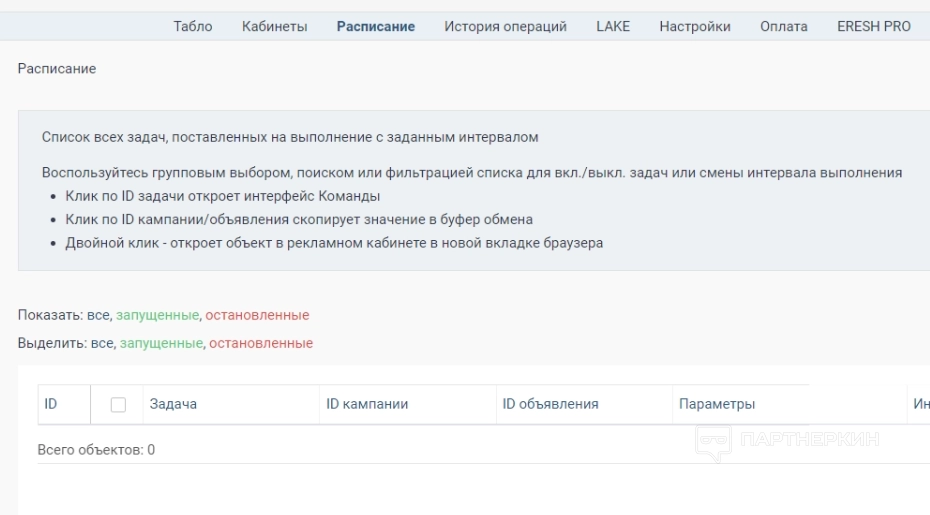Sort by ID кампании column

(x=367, y=404)
